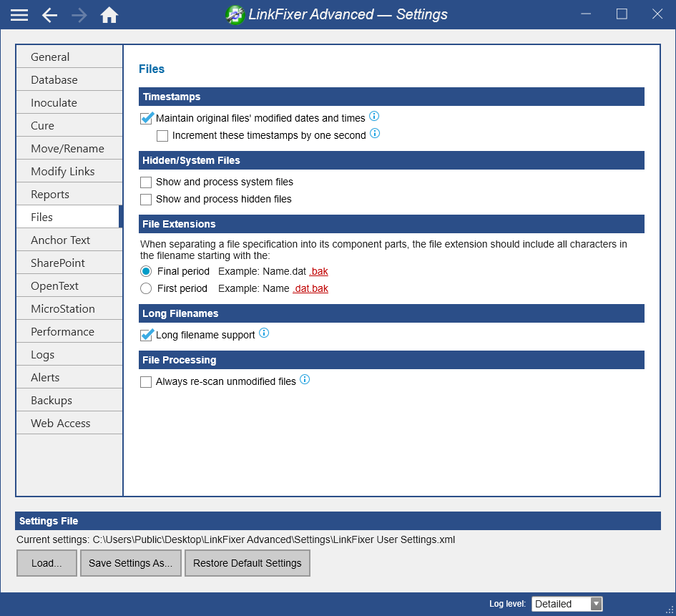Viewport: 676px width, 616px height.
Task: Open the MicroStation settings tab
Action: [69, 308]
